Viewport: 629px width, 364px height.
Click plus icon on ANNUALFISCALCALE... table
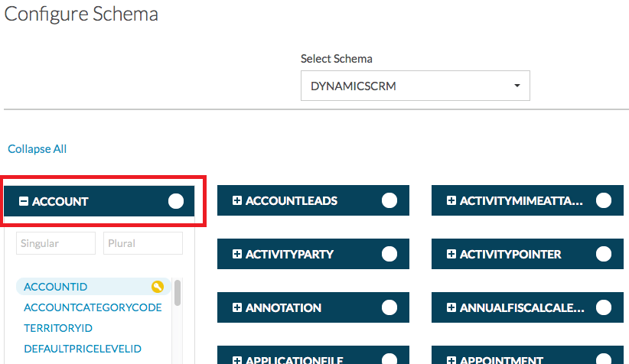pyautogui.click(x=451, y=308)
